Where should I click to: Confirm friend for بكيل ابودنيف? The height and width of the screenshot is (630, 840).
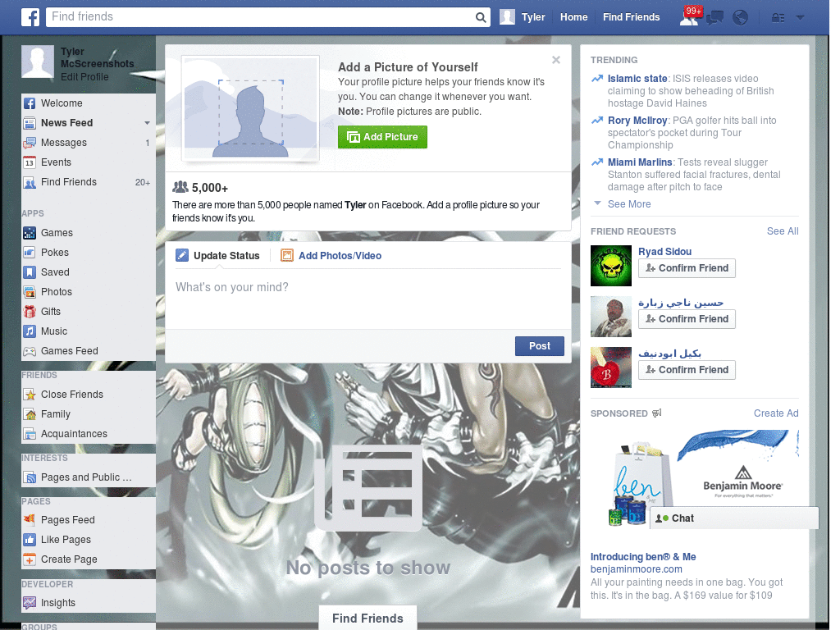tap(687, 370)
